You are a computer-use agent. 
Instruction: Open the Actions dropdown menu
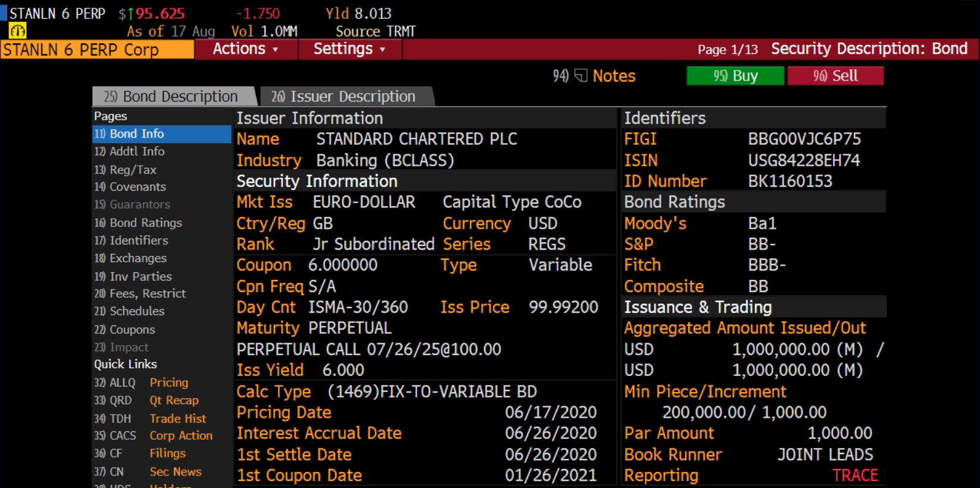point(246,49)
